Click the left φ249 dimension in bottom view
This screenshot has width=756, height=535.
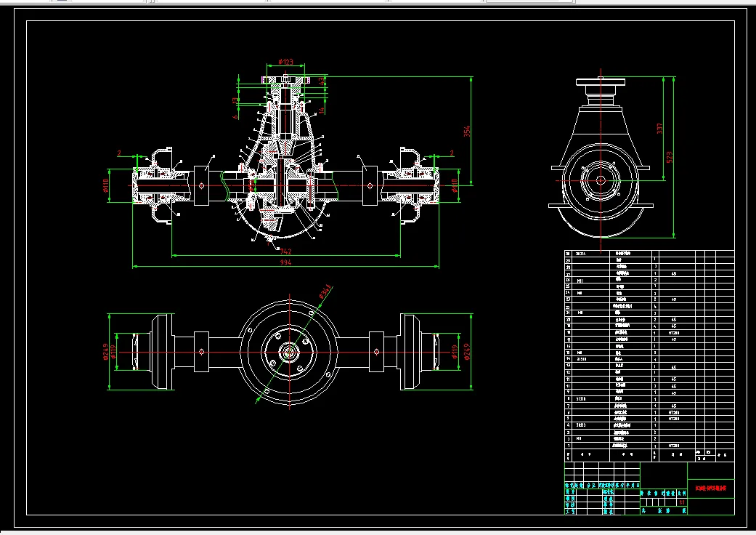point(105,352)
